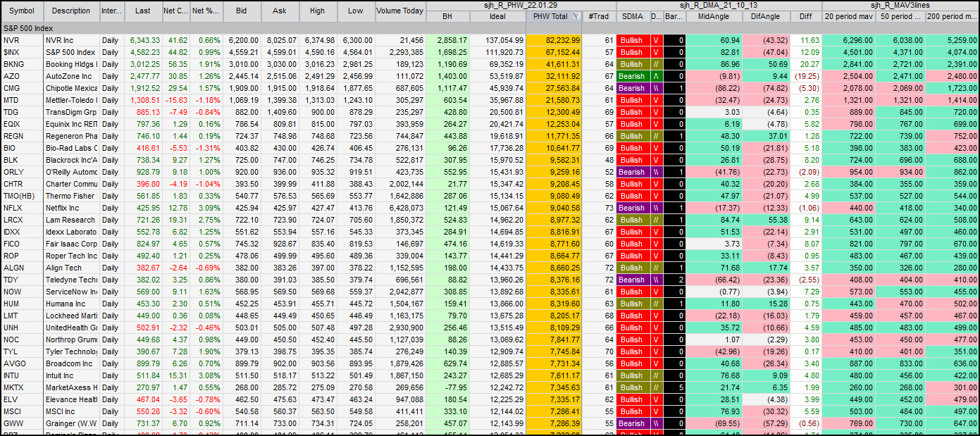Viewport: 980px width, 436px height.
Task: Click the Diff value (19.25) for AZO
Action: (805, 76)
